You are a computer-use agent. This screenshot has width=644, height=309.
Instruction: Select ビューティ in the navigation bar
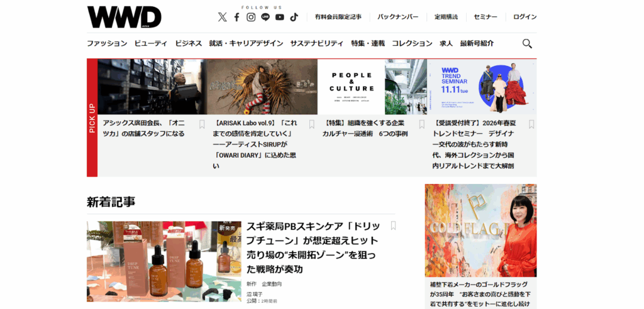151,43
